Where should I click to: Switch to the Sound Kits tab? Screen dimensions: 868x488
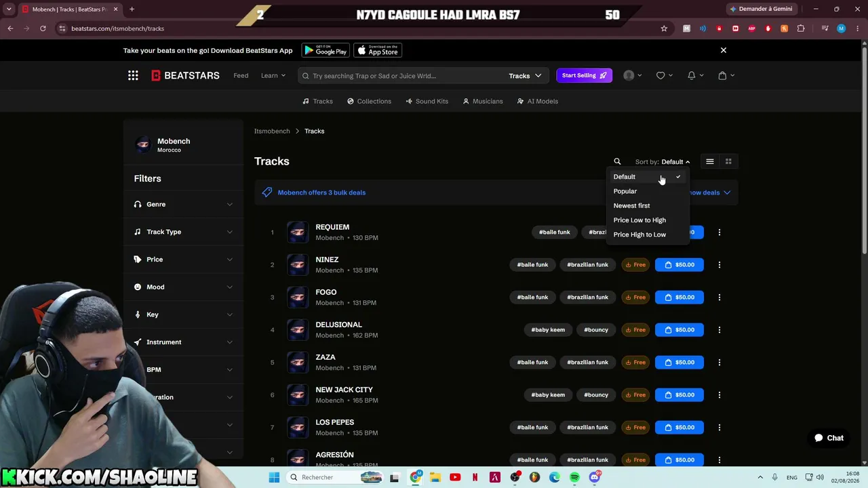pyautogui.click(x=427, y=101)
